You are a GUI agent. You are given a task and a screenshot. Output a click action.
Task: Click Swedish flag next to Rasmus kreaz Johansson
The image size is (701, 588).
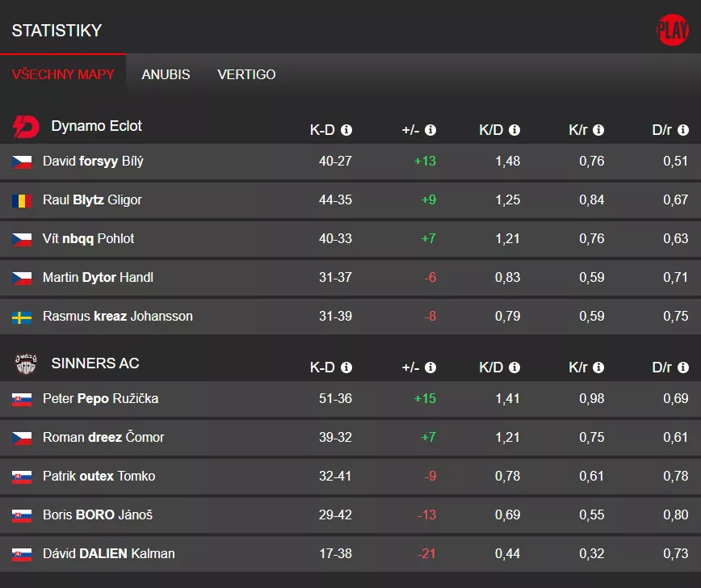point(22,317)
